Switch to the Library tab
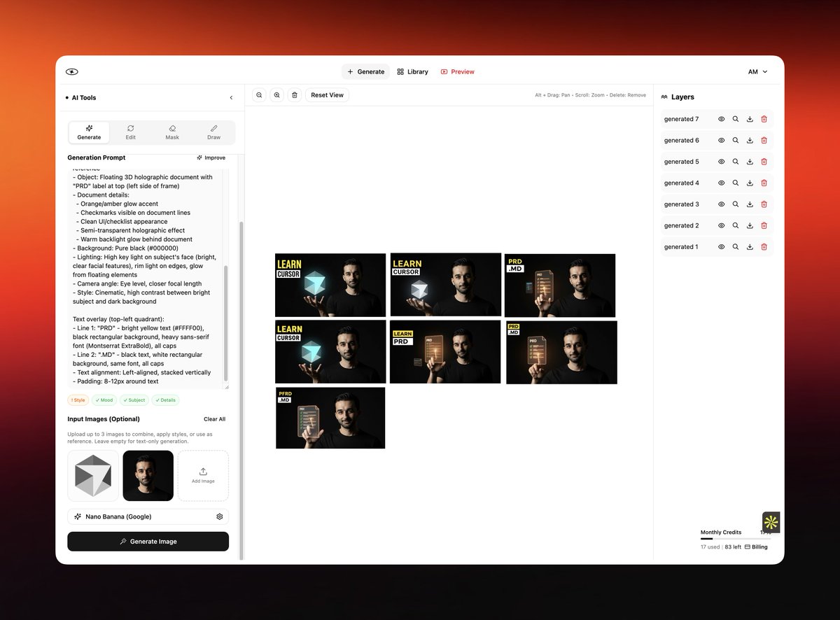 click(412, 71)
